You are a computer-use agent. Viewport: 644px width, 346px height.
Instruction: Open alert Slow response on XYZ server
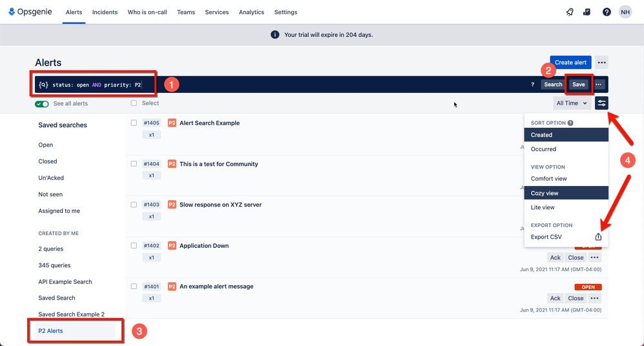(221, 205)
